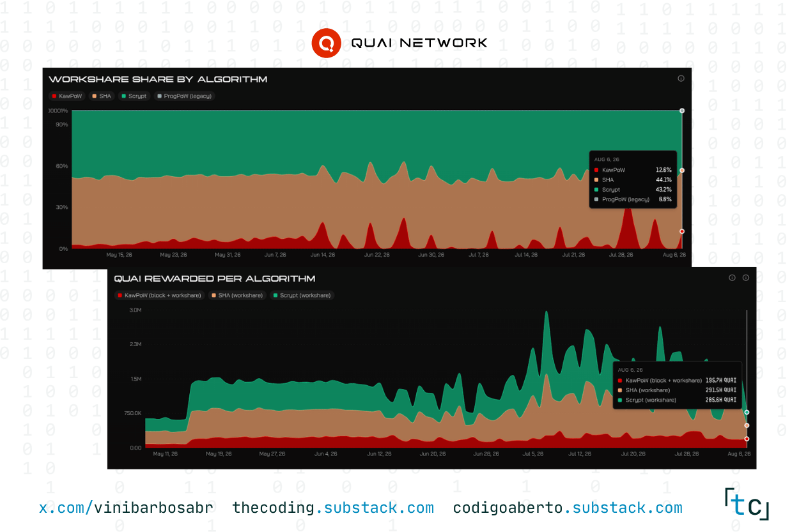Toggle Scrypt series in Workshare Share legend

click(x=134, y=96)
